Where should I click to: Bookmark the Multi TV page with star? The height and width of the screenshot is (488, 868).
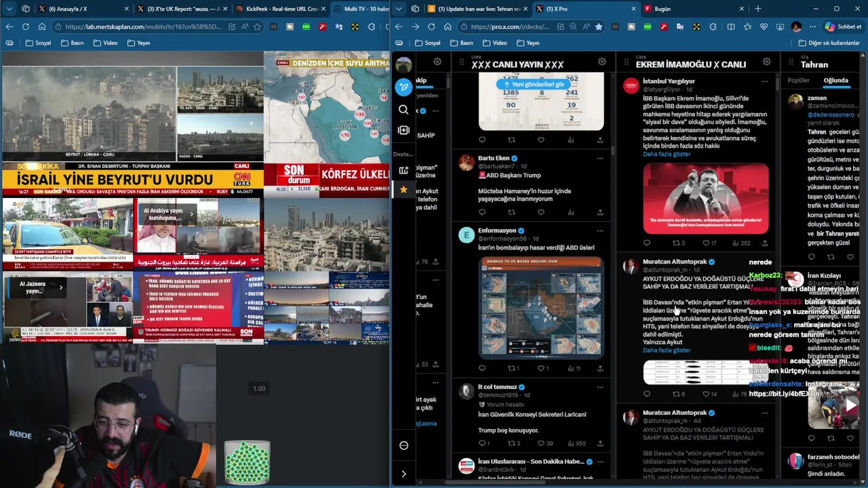tap(258, 26)
